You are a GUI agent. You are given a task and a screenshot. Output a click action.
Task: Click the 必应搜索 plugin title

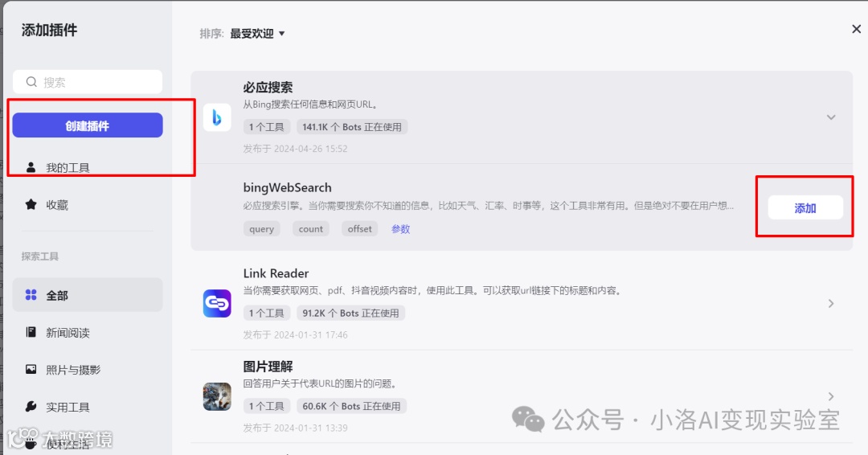(x=268, y=87)
